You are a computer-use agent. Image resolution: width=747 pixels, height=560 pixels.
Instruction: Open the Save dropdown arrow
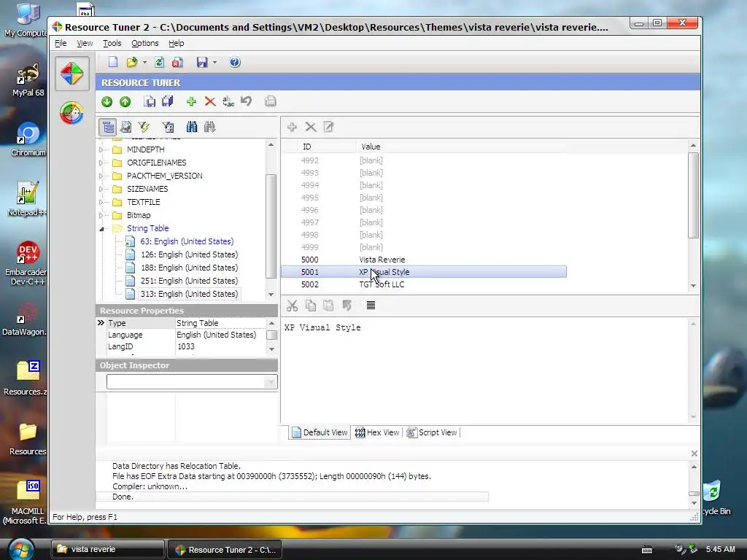pyautogui.click(x=215, y=62)
